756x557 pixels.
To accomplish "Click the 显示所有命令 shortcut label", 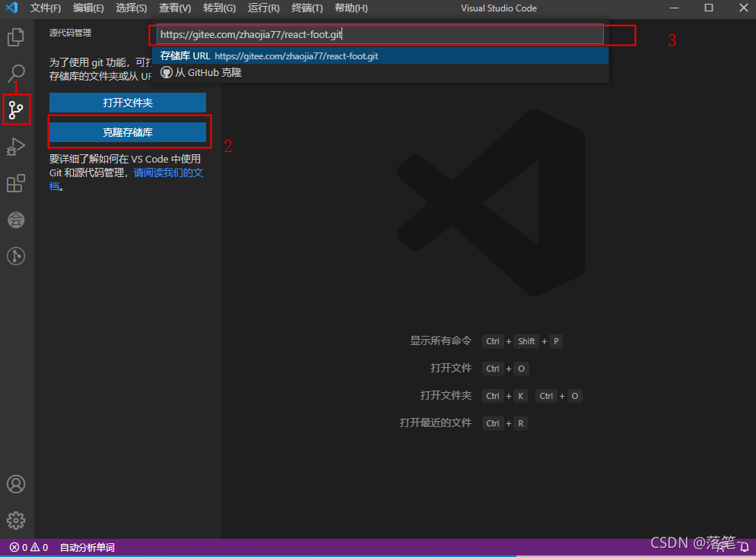I will coord(440,340).
